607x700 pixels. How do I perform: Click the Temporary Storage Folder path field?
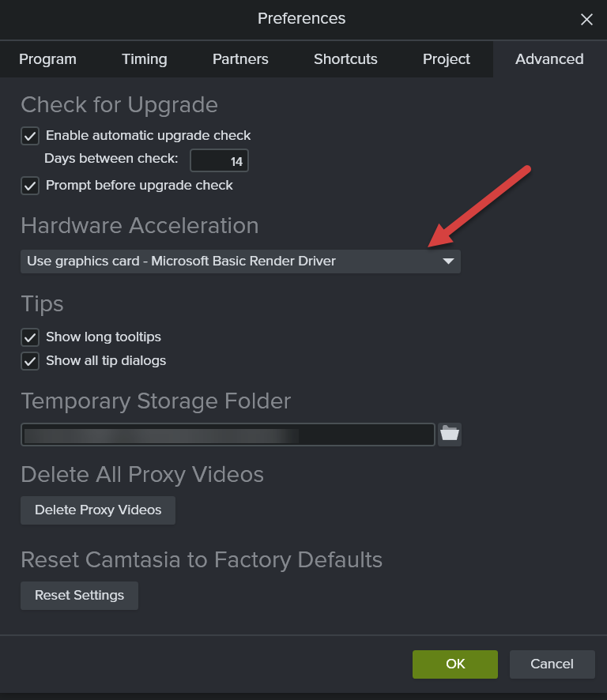tap(228, 435)
